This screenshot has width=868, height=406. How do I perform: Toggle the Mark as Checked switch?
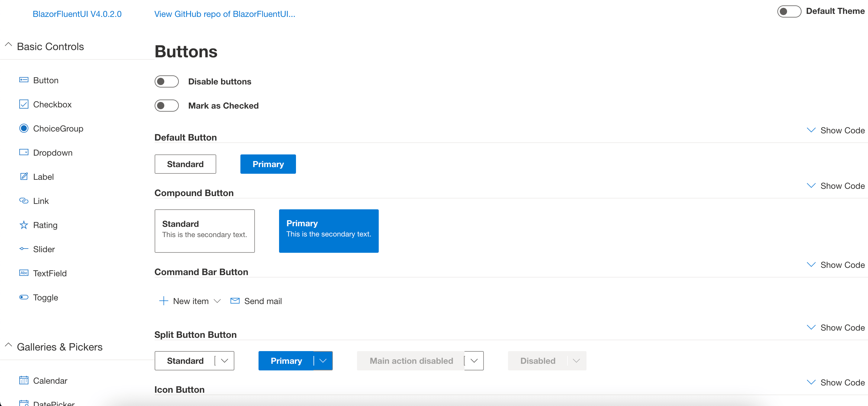point(167,105)
